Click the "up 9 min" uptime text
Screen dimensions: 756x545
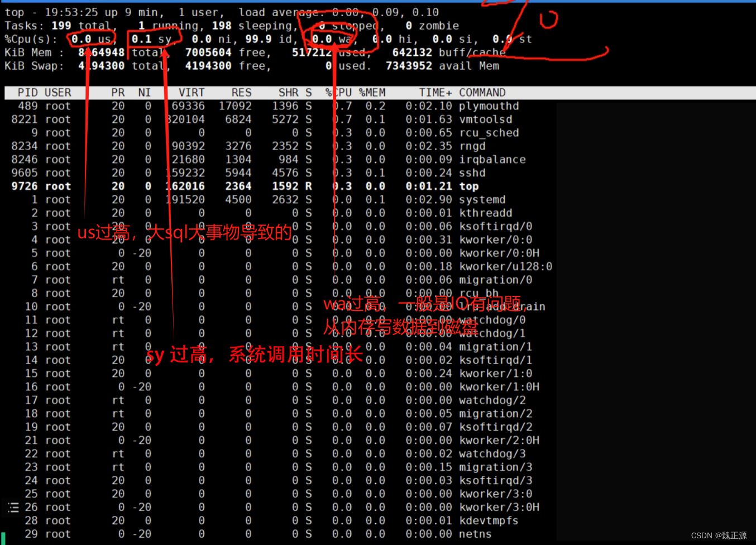click(131, 12)
